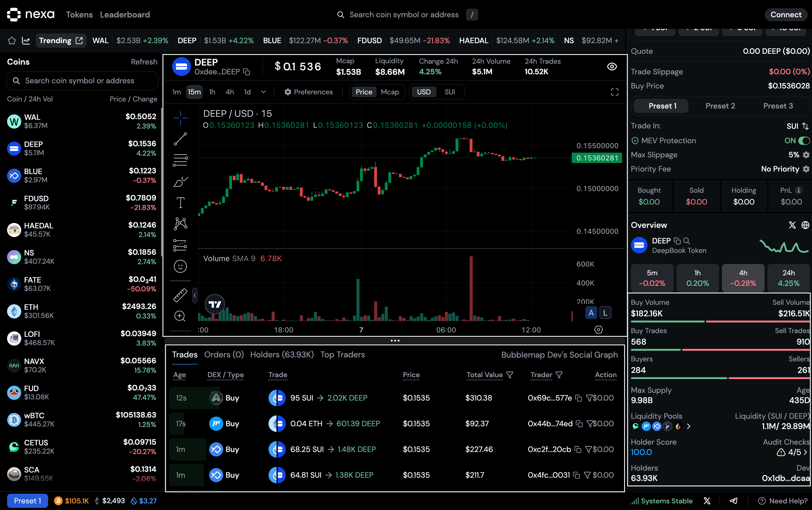812x510 pixels.
Task: Select the ruler measure tool
Action: 181,295
